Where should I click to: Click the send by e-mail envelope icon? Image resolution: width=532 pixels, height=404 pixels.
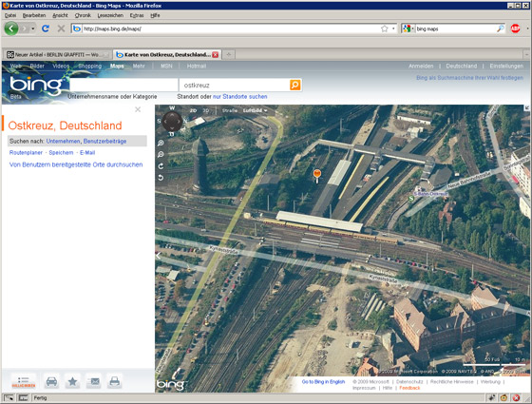tap(94, 381)
